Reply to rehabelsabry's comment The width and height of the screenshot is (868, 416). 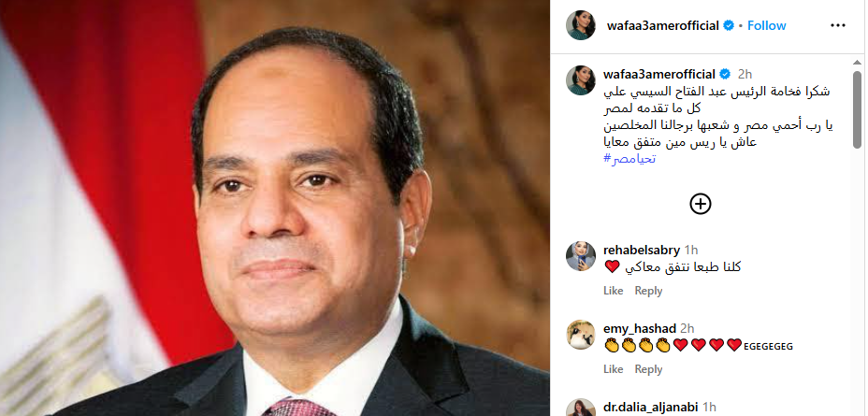click(648, 291)
